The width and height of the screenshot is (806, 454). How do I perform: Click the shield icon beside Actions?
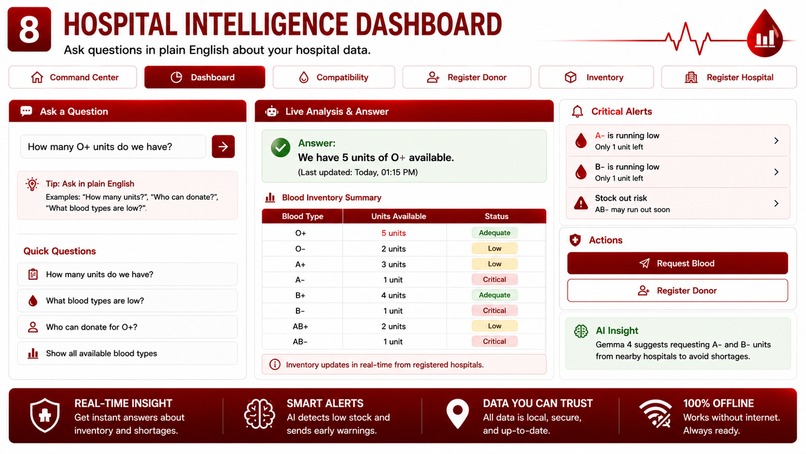(575, 240)
